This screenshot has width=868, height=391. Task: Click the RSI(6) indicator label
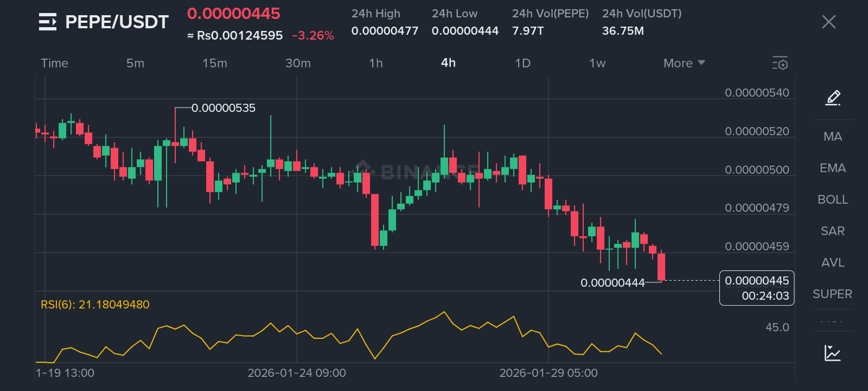[x=95, y=305]
